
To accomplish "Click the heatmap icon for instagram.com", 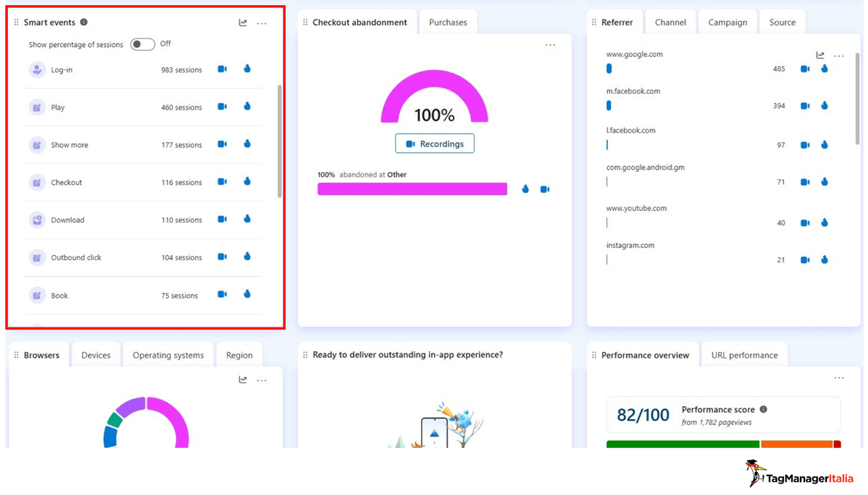I will tap(825, 259).
